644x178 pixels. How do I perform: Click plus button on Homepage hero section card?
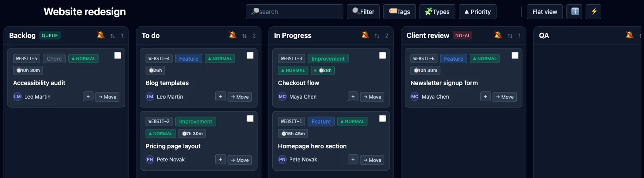click(x=353, y=160)
